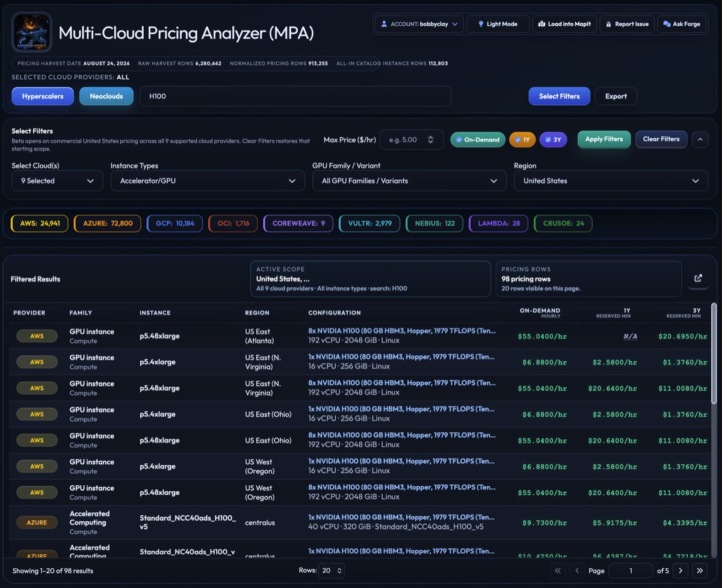Toggle the On-Demand pricing checkbox

tap(459, 139)
